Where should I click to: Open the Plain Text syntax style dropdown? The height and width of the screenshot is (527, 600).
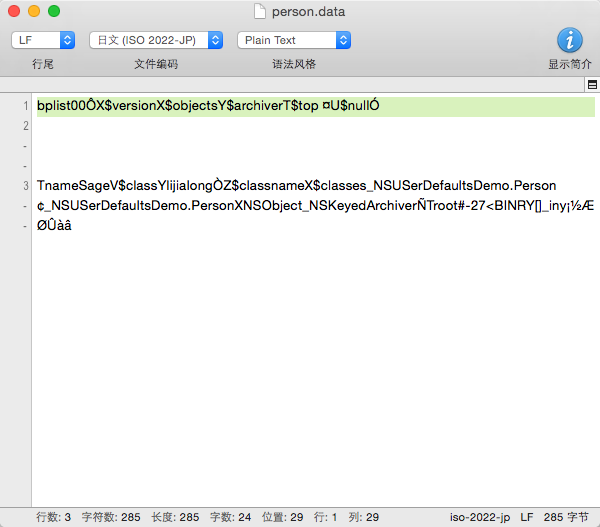click(294, 40)
